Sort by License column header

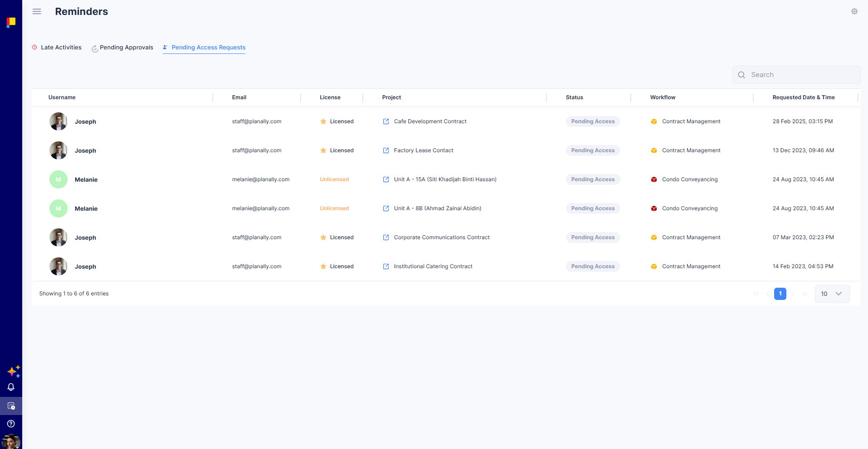click(x=330, y=97)
